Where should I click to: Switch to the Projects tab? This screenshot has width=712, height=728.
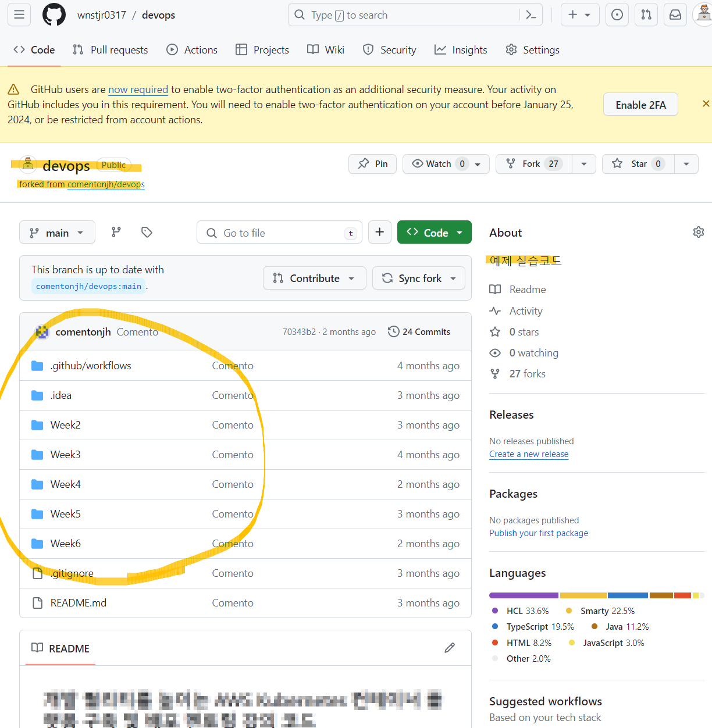pyautogui.click(x=262, y=50)
